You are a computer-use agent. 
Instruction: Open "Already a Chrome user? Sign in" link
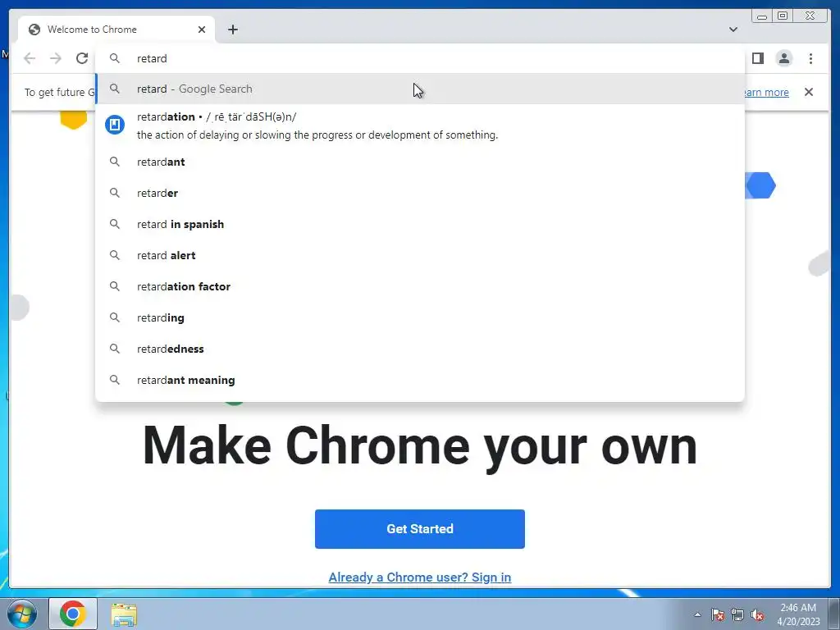click(420, 577)
